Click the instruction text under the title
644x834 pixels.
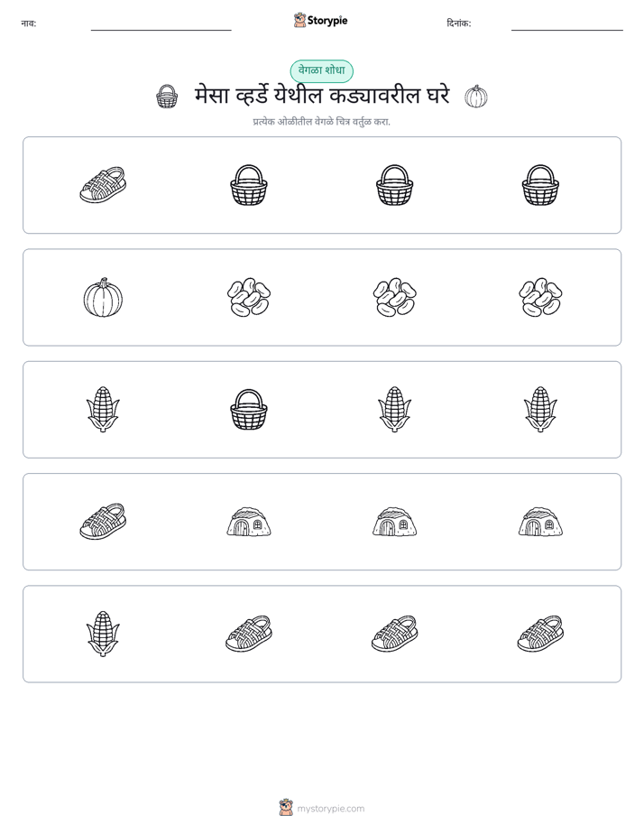click(x=321, y=122)
